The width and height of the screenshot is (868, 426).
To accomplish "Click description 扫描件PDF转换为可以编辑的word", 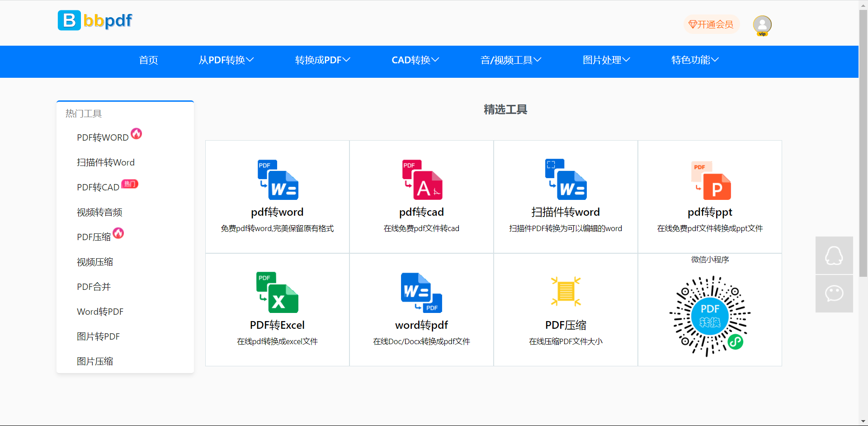I will tap(566, 228).
